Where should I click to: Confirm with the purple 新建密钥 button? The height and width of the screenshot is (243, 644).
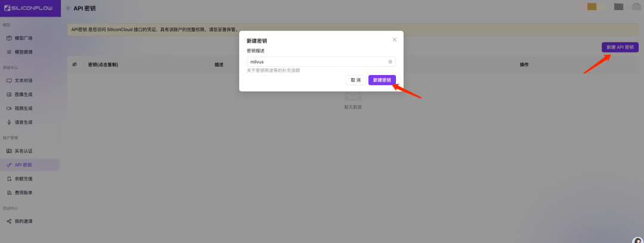382,80
